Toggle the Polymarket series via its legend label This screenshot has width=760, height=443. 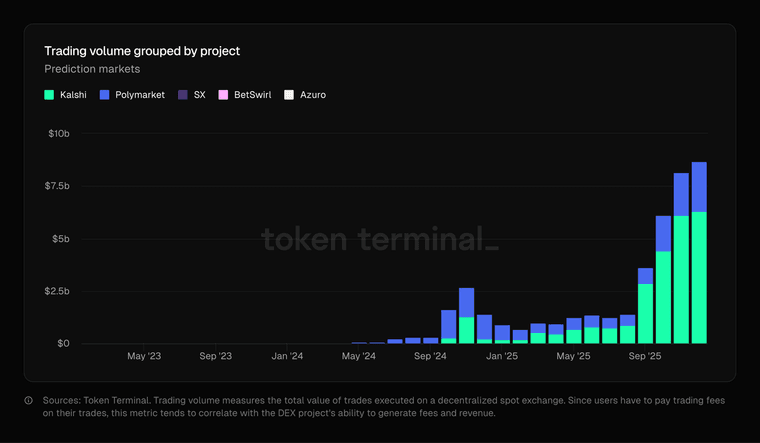pyautogui.click(x=140, y=95)
